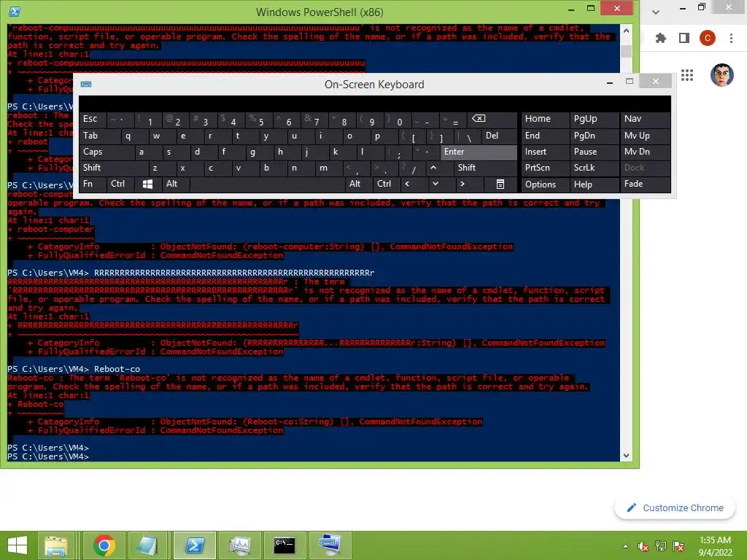
Task: Click the muted volume tray icon
Action: (x=643, y=546)
